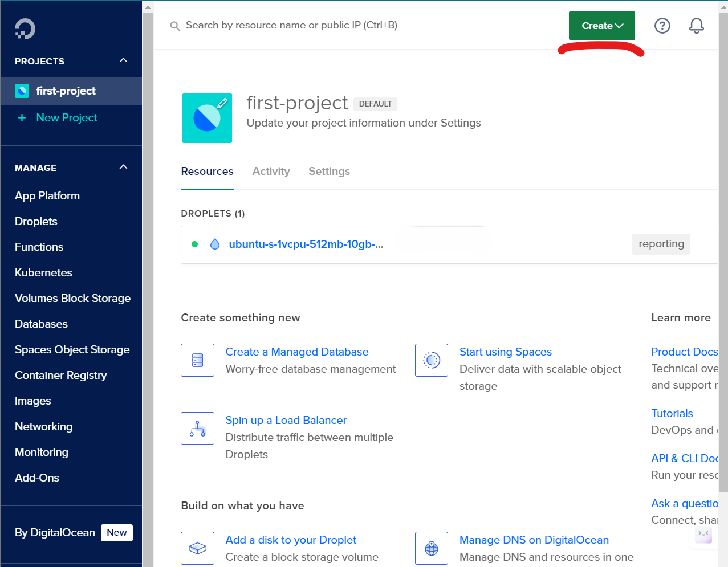Open Kubernetes in the sidebar

coord(43,273)
